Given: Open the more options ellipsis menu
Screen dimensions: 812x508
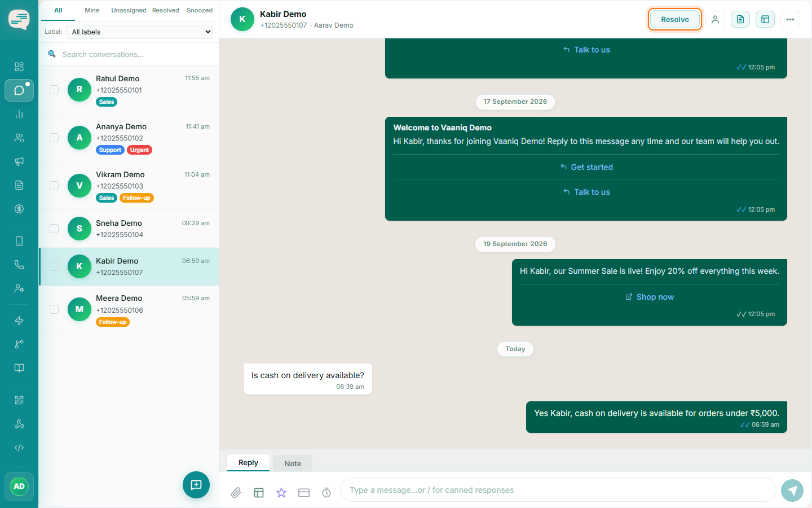Looking at the screenshot, I should click(790, 19).
